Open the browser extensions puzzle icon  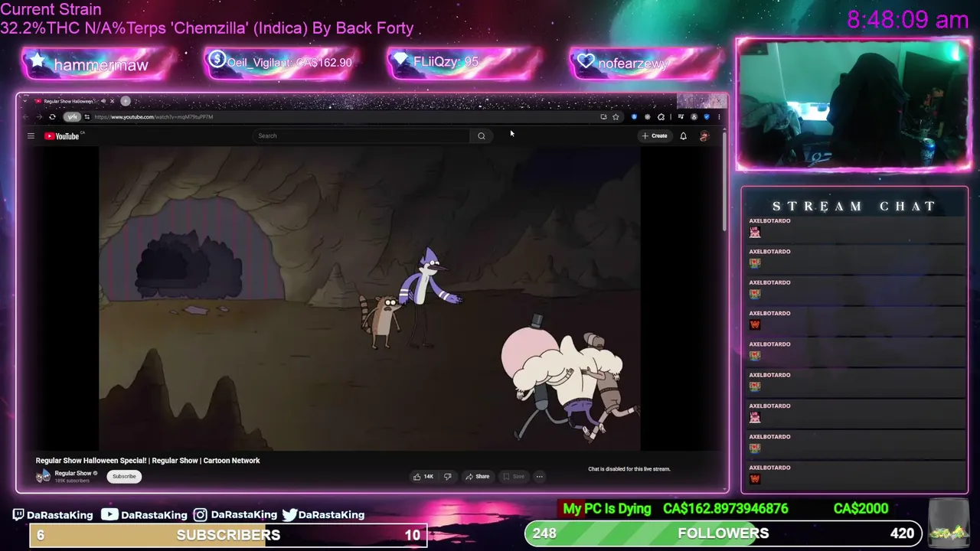(x=661, y=117)
